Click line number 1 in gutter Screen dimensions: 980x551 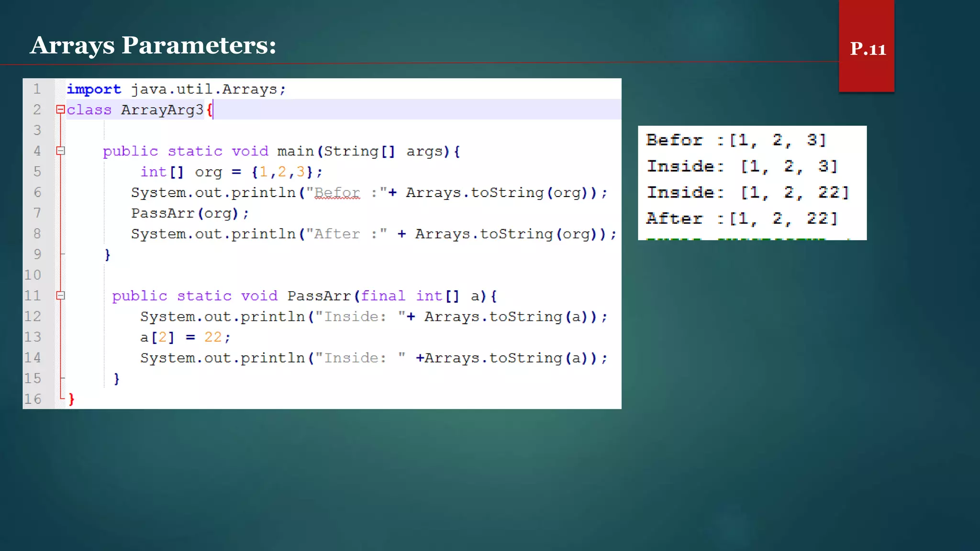pos(37,89)
